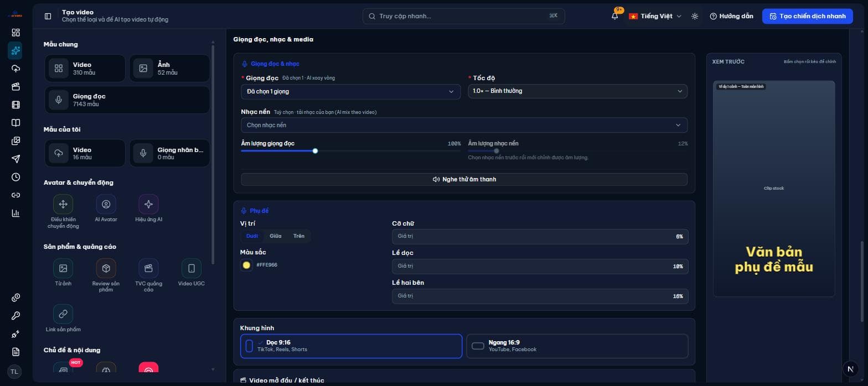The height and width of the screenshot is (386, 868).
Task: Set subtitle position to Trên
Action: [299, 236]
